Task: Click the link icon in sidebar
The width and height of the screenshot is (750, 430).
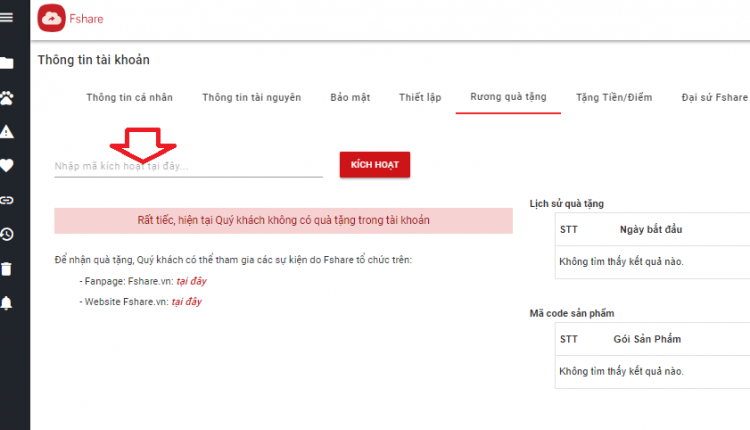Action: 6,200
